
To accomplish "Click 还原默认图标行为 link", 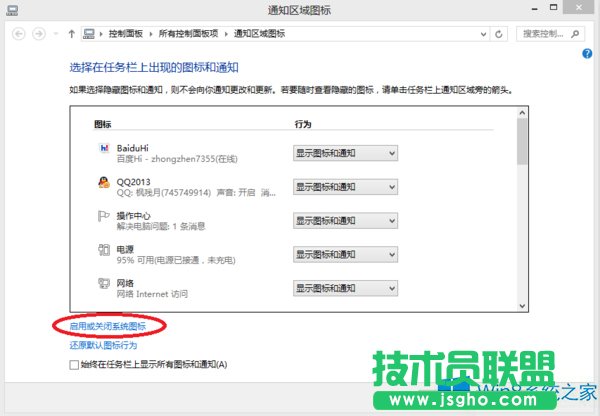I will [103, 345].
